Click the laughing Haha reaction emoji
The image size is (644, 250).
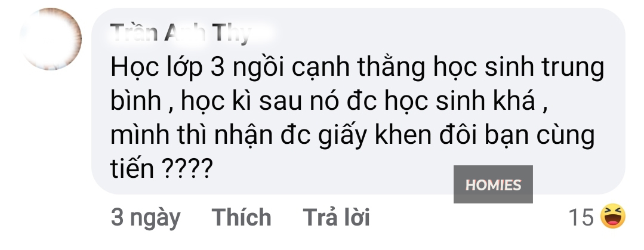point(613,217)
